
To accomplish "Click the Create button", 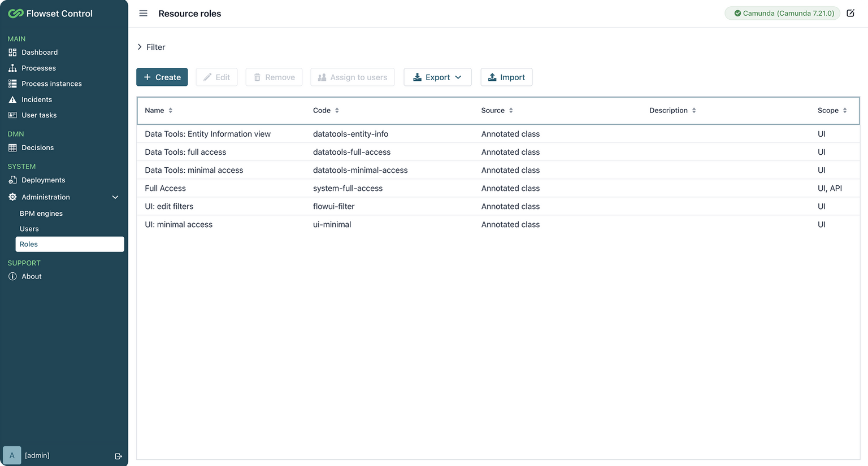I will pos(162,77).
